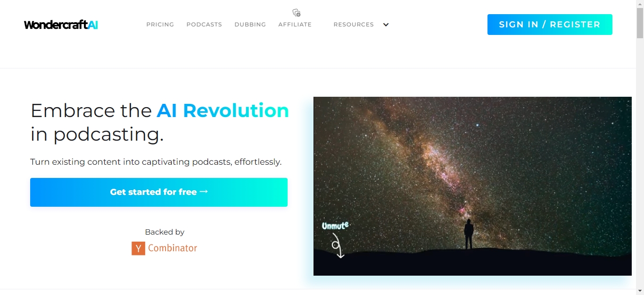Open the Combinator text link

click(173, 248)
